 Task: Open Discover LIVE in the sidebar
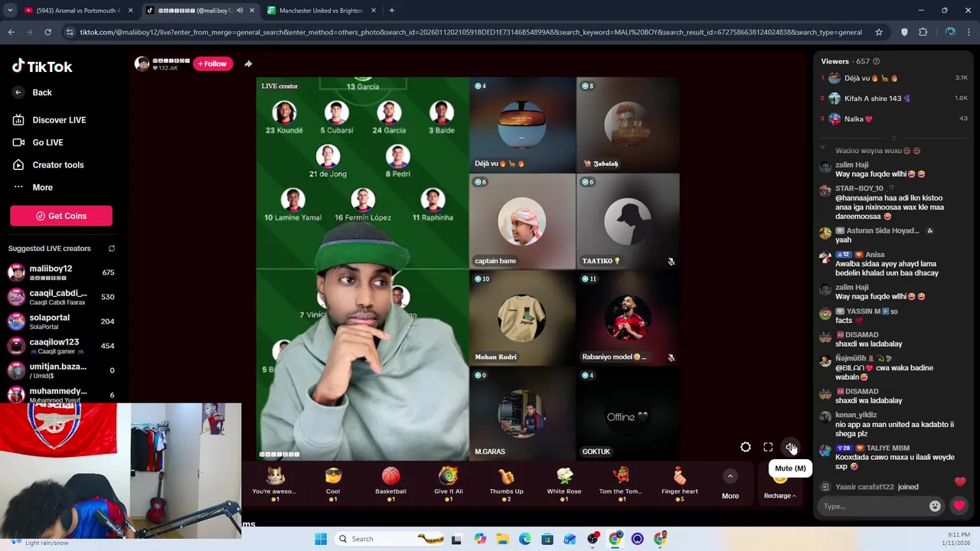51,120
